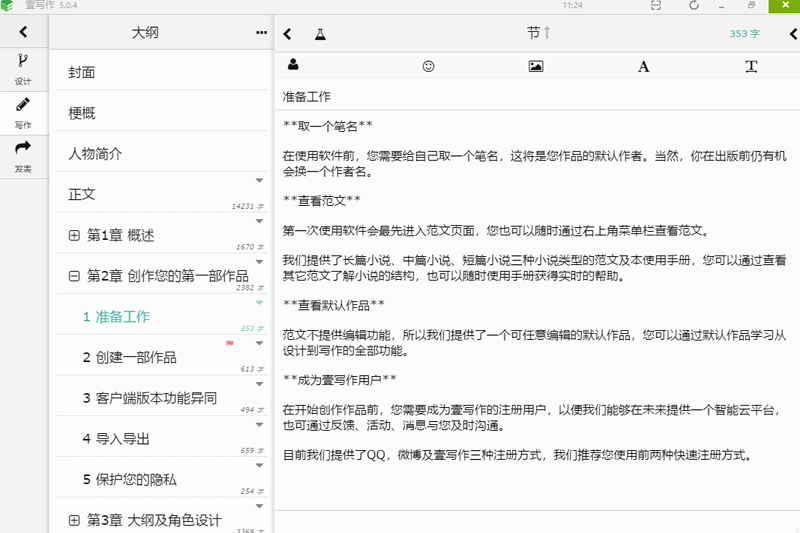
Task: Insert a character with the person icon
Action: pos(293,65)
